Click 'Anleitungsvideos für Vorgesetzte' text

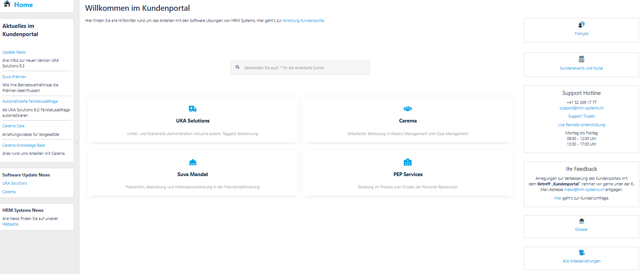click(31, 134)
